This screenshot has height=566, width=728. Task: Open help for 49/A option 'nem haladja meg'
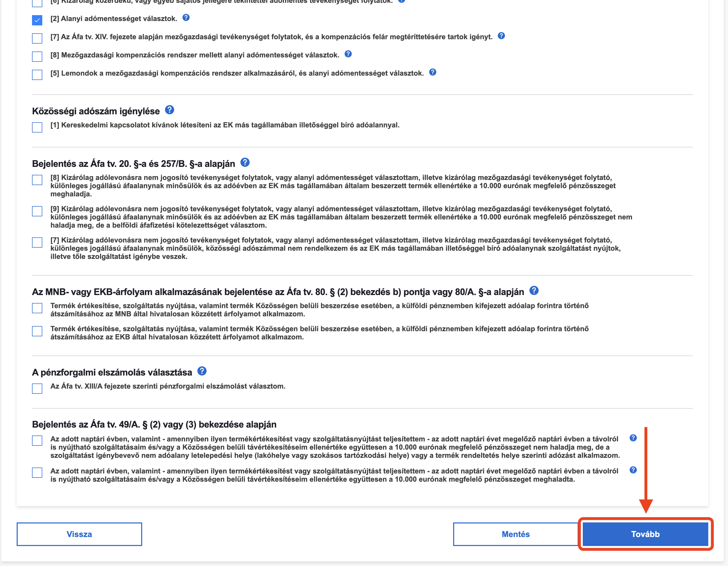[633, 438]
